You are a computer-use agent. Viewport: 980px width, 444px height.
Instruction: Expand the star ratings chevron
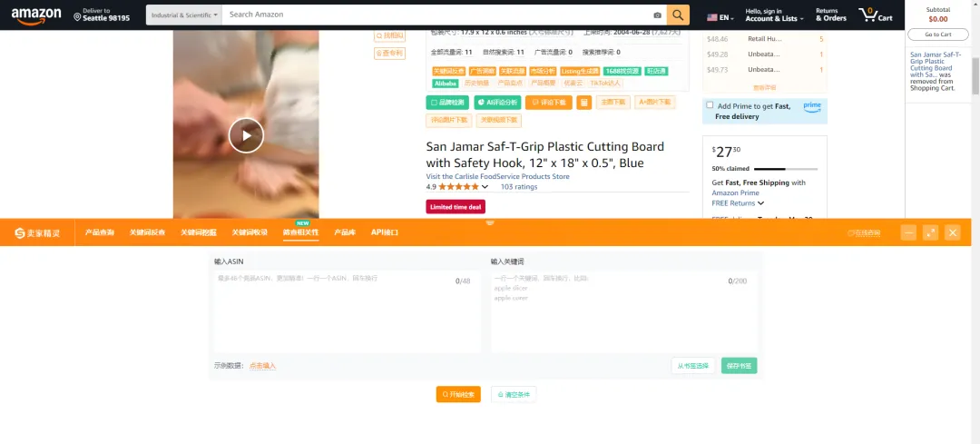485,187
